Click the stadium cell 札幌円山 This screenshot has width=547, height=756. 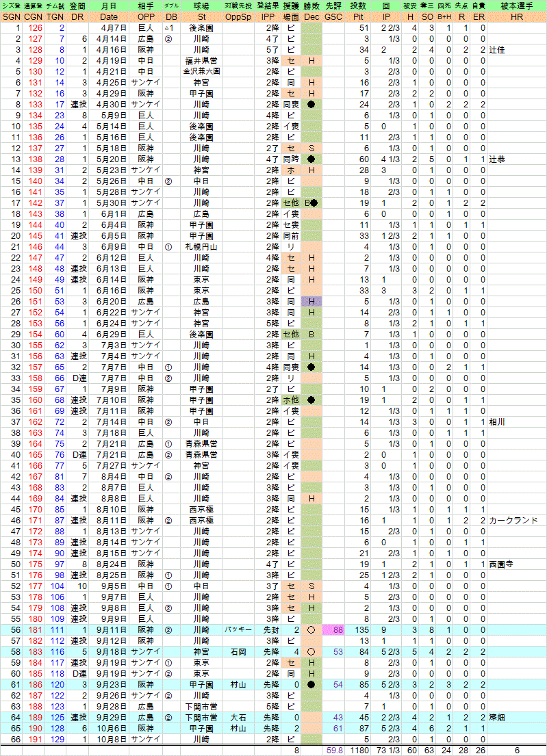click(201, 247)
